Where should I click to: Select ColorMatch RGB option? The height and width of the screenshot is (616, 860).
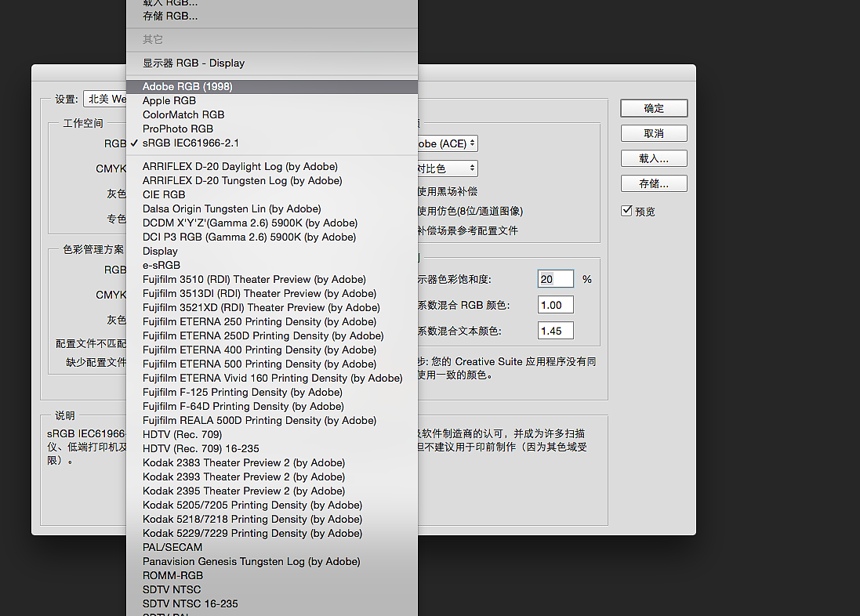(271, 115)
